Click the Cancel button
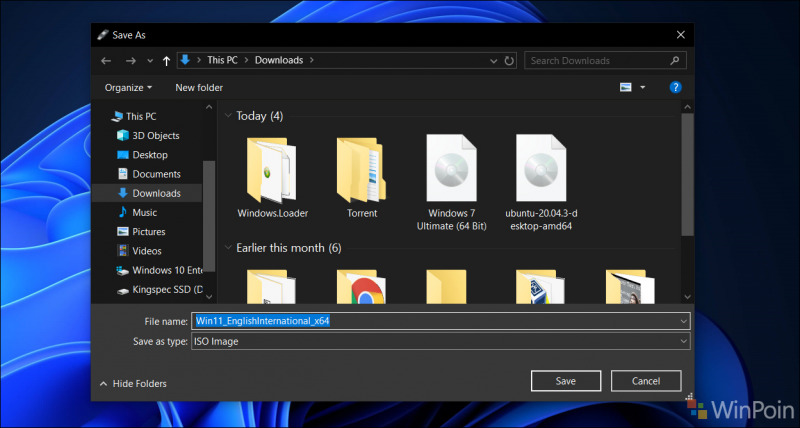The height and width of the screenshot is (428, 800). point(646,381)
